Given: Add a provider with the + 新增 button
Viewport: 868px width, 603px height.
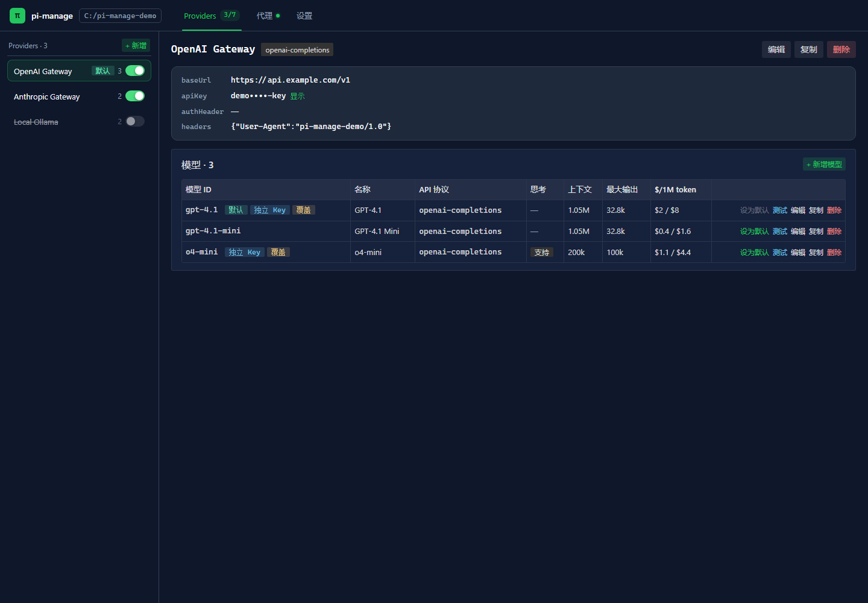Looking at the screenshot, I should click(x=136, y=46).
